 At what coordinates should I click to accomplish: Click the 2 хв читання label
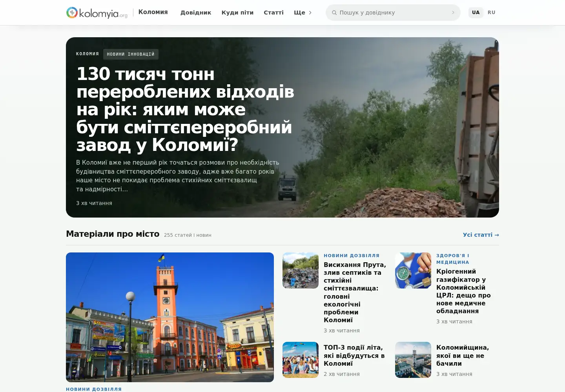pos(342,374)
